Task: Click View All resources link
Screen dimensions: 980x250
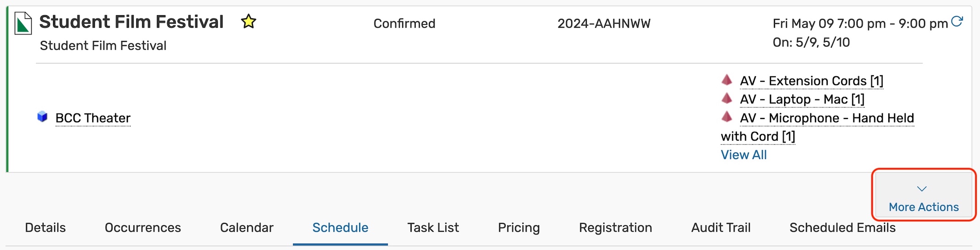Action: pos(743,155)
